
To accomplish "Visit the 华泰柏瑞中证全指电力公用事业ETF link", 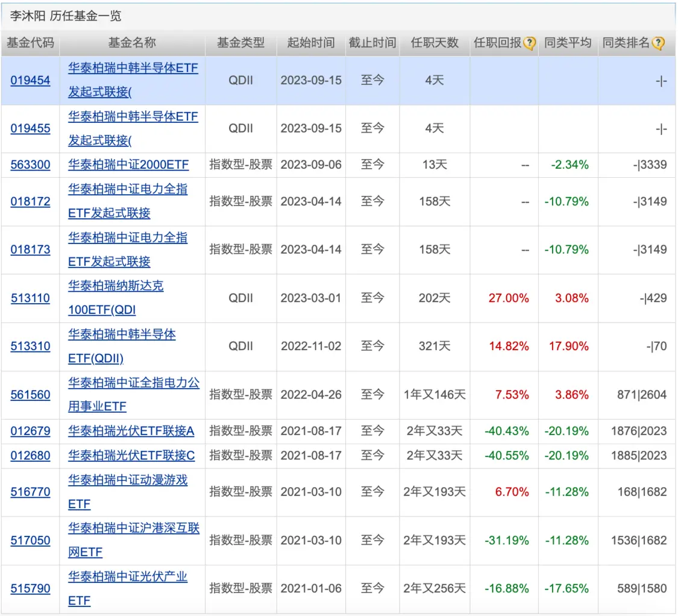I will click(134, 395).
